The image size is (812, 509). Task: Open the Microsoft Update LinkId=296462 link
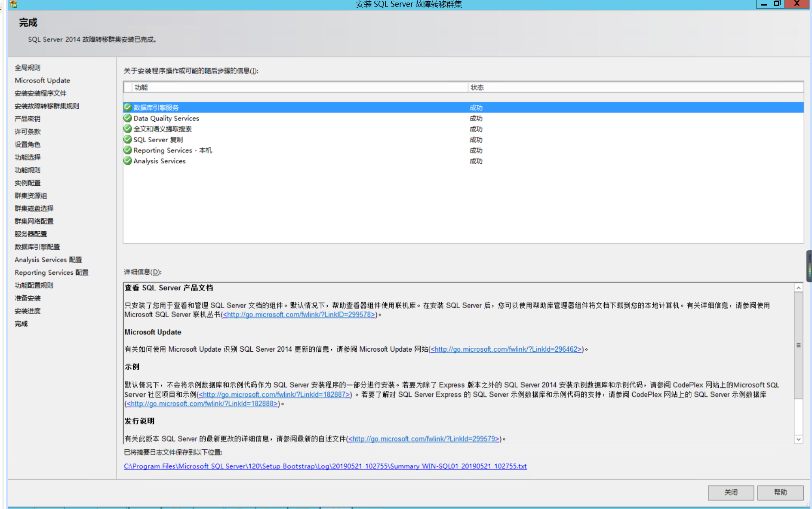(x=506, y=350)
